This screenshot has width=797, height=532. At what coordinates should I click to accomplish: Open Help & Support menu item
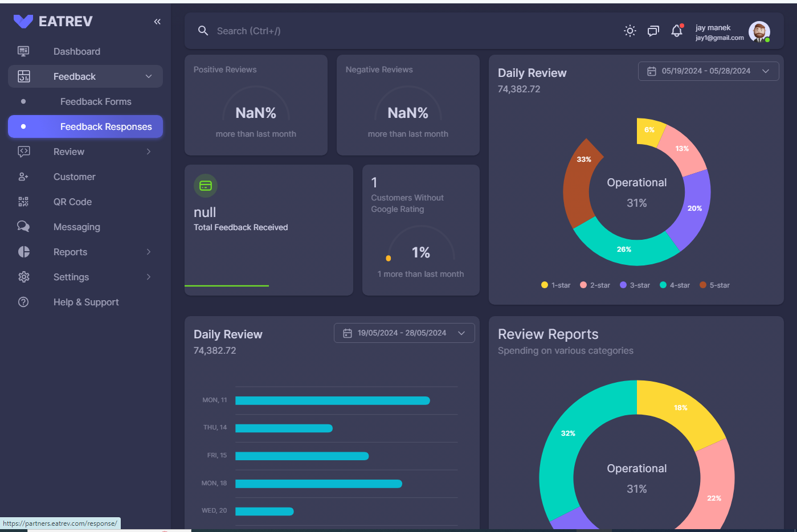tap(85, 302)
